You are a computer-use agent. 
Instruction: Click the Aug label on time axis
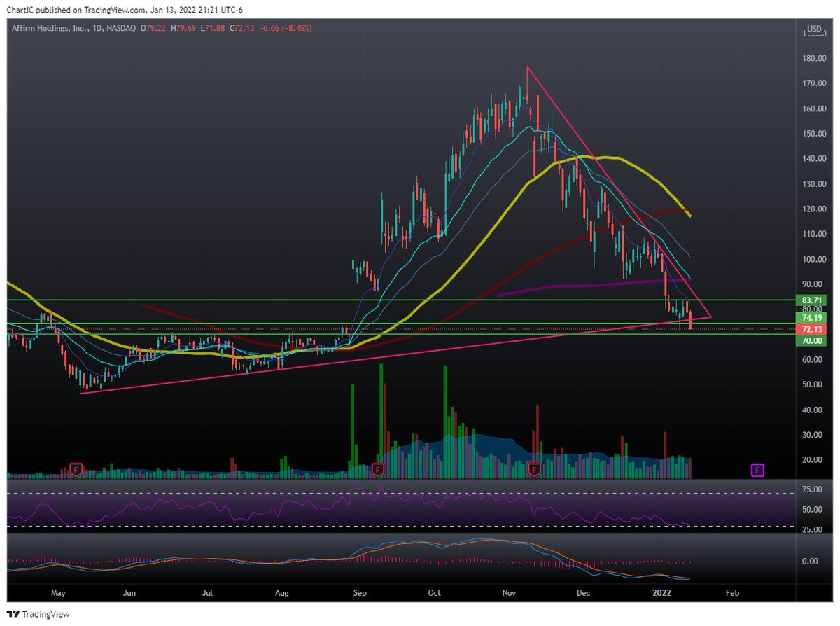(x=282, y=592)
